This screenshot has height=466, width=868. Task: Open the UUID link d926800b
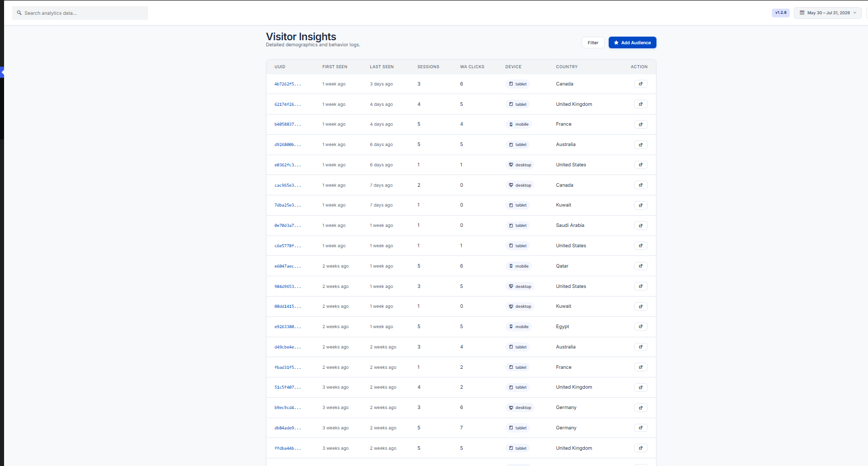288,144
